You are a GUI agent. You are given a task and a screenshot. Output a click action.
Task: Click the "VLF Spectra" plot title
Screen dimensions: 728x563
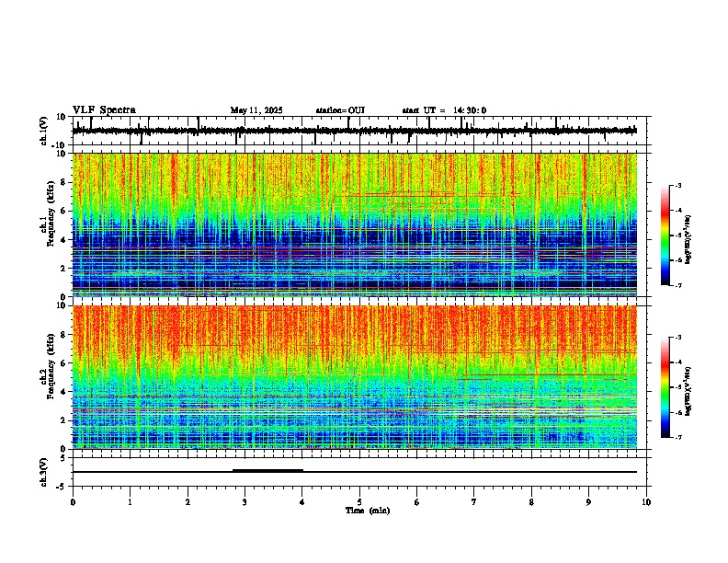[x=104, y=110]
